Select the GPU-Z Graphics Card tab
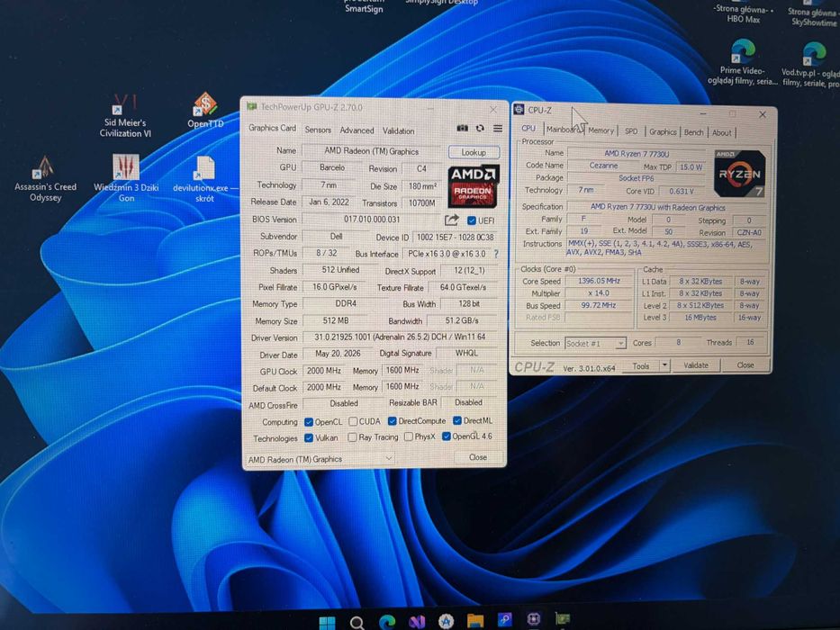The height and width of the screenshot is (630, 840). tap(272, 128)
